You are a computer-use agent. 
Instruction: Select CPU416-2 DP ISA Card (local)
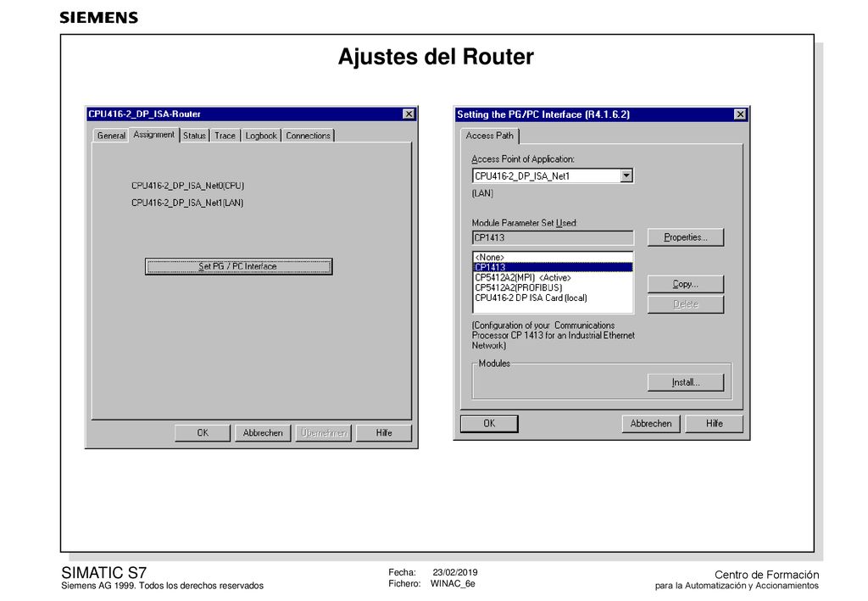[553, 298]
